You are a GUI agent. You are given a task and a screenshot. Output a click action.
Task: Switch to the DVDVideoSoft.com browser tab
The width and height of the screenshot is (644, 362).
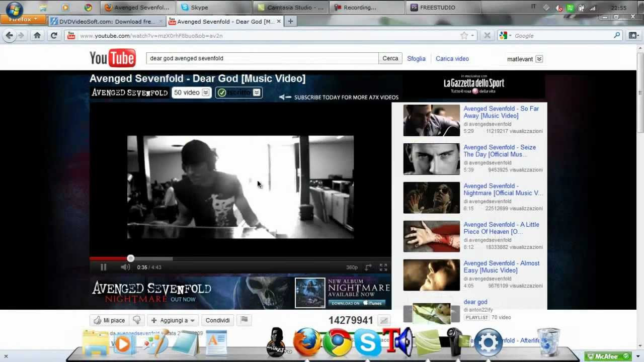[x=103, y=22]
